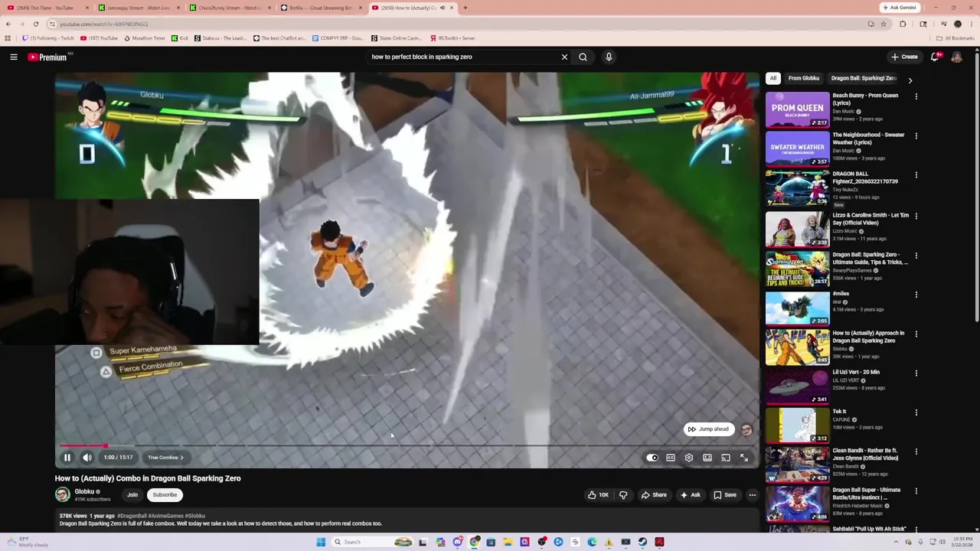Click the Jump ahead button

(x=709, y=429)
